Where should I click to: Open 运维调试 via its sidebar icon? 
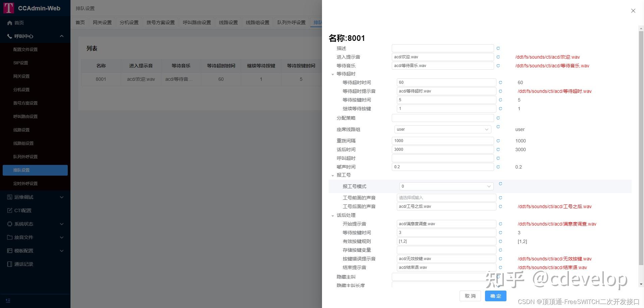tap(9, 197)
